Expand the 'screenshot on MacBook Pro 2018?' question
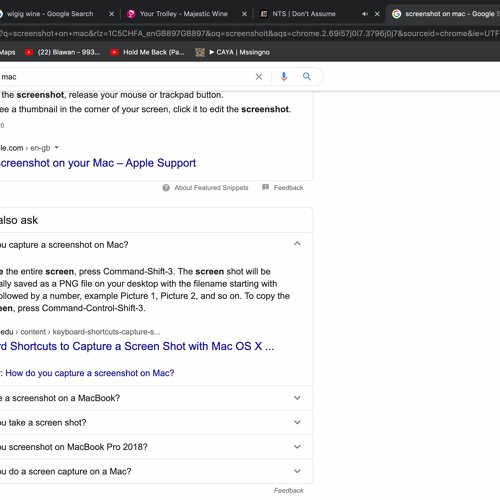Screen dimensions: 500x500 [297, 447]
